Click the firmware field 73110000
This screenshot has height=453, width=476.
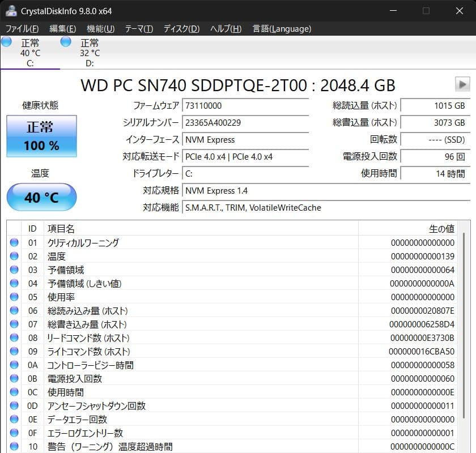point(245,105)
